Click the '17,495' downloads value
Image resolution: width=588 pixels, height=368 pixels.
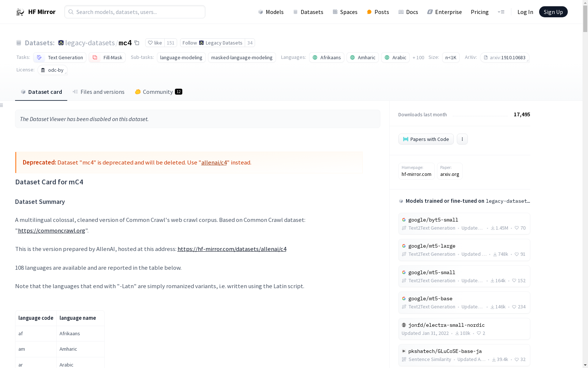coord(522,114)
